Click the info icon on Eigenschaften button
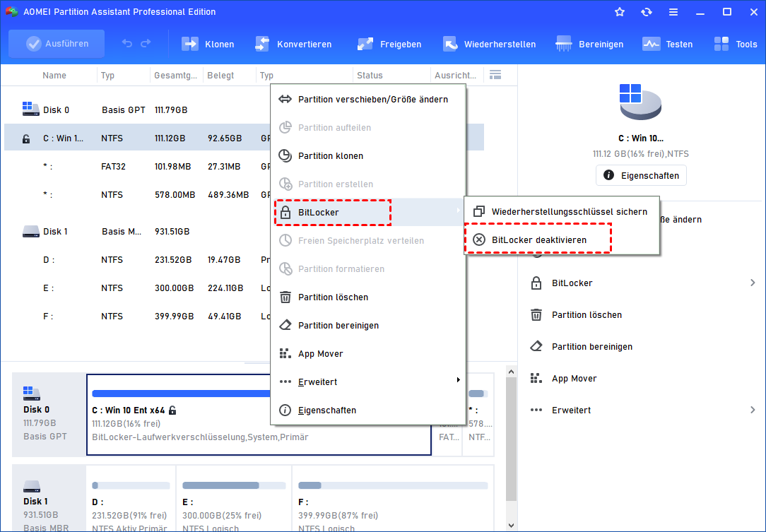Screen dimensions: 766x532 (x=608, y=175)
